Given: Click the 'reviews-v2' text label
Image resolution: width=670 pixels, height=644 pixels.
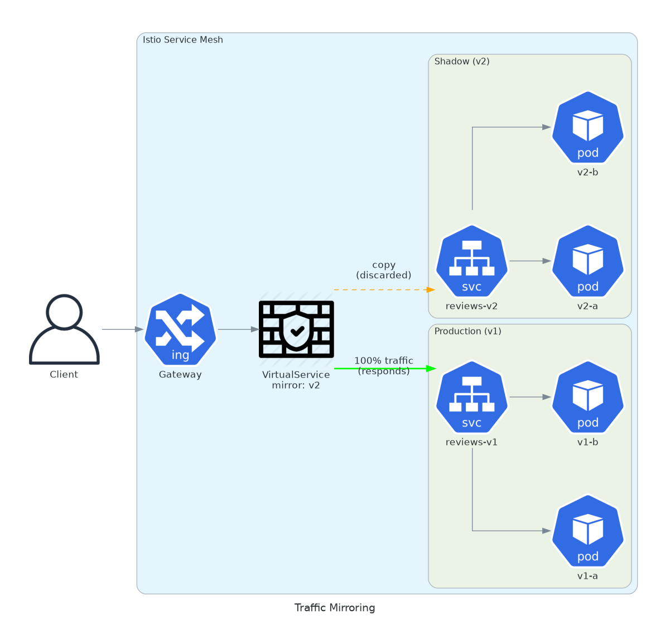Looking at the screenshot, I should click(472, 306).
